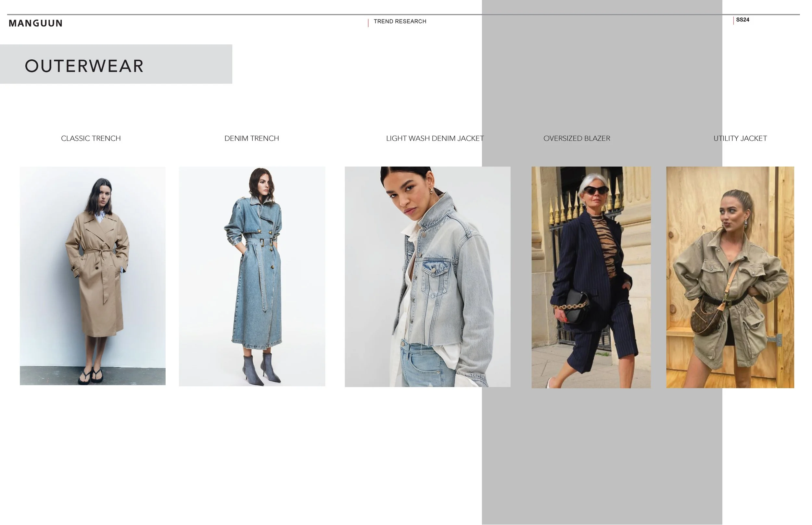This screenshot has width=812, height=525.
Task: Click the light wash denim jacket photo
Action: [427, 276]
